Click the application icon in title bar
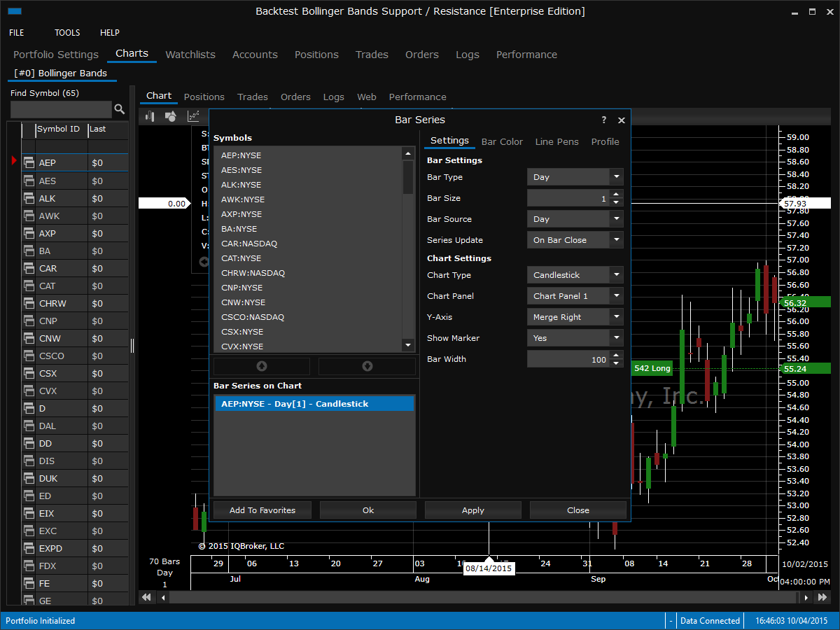This screenshot has width=840, height=630. 14,11
